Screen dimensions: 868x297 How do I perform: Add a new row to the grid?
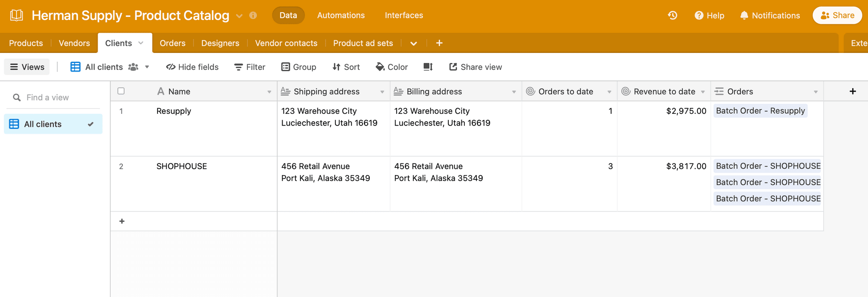click(x=122, y=221)
